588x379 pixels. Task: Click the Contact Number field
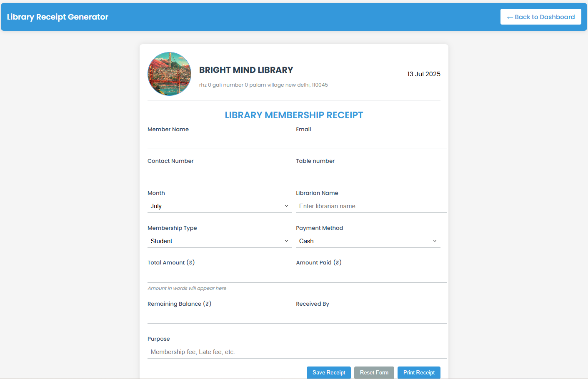coord(217,172)
